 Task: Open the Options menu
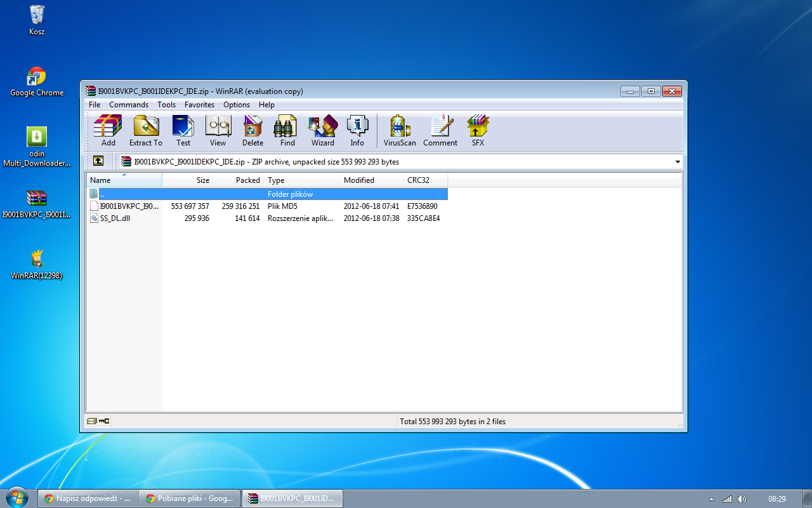tap(237, 105)
